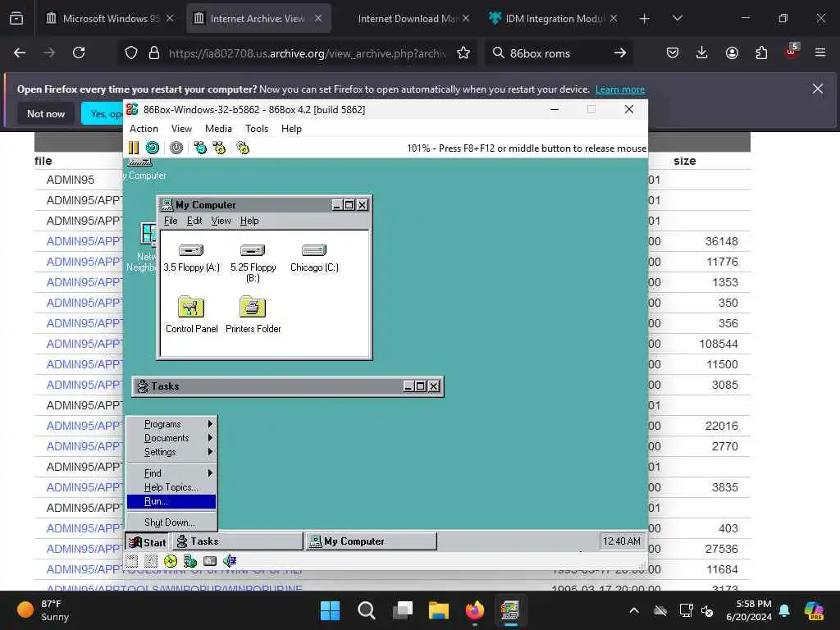840x630 pixels.
Task: Click Chicago Start button
Action: (148, 542)
